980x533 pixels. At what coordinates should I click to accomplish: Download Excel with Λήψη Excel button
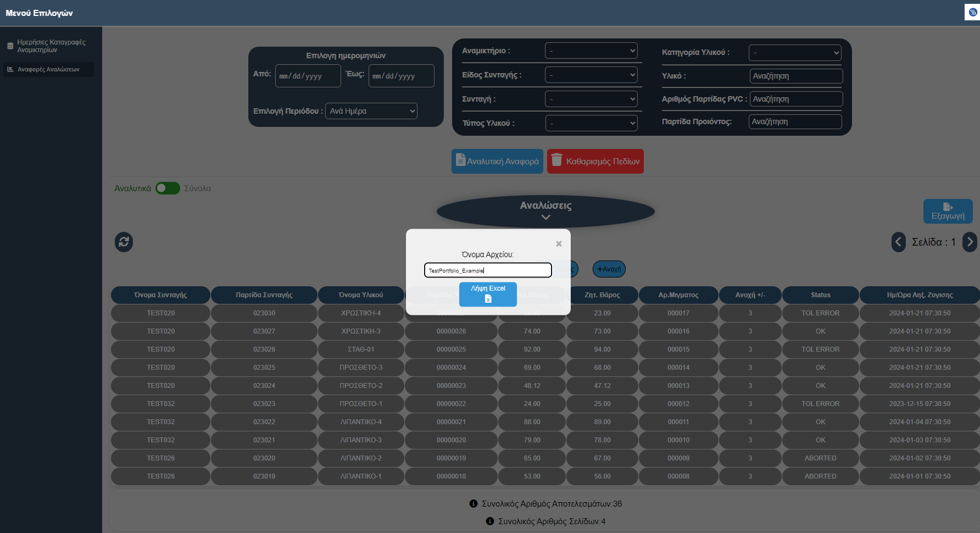pos(488,294)
